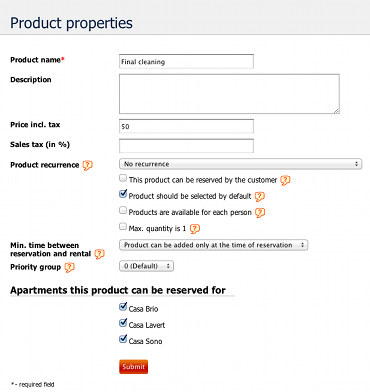Show help for Min. time between reservation
This screenshot has height=392, width=370.
(x=99, y=254)
